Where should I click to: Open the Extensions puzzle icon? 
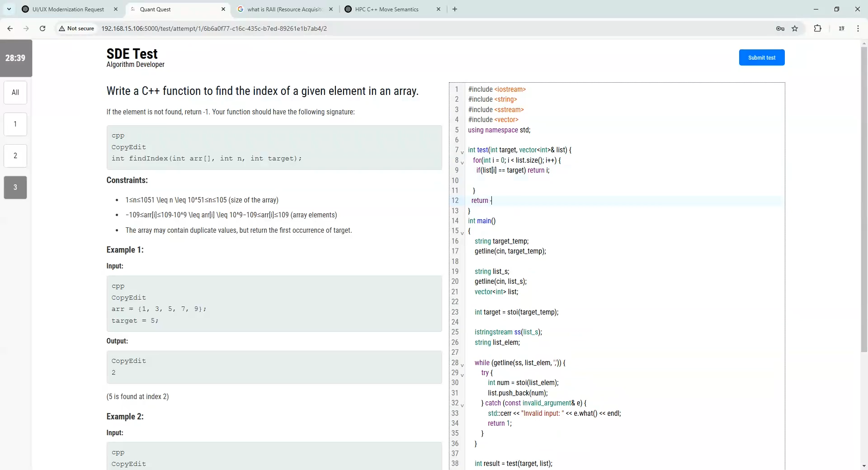click(x=817, y=28)
